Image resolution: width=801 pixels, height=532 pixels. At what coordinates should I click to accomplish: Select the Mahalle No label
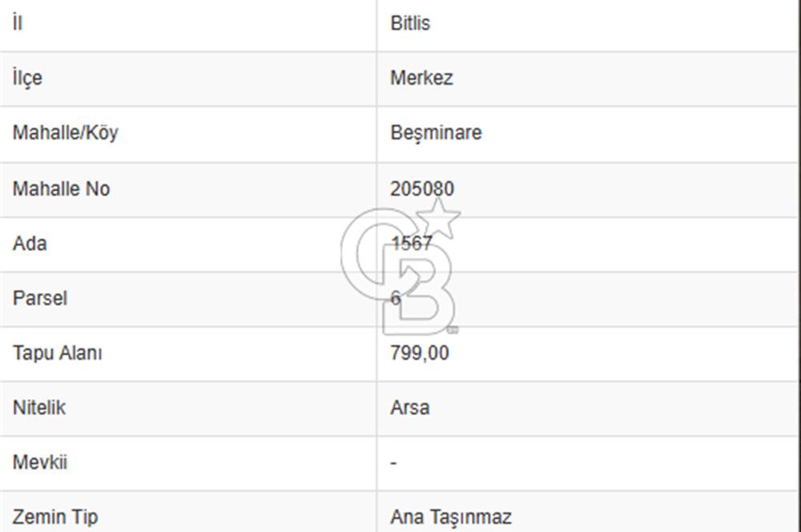click(x=61, y=189)
